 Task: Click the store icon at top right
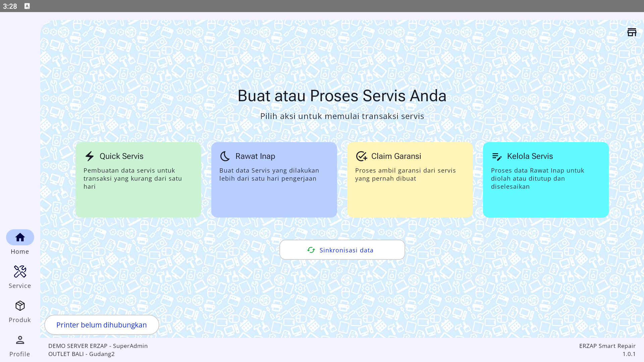[632, 32]
